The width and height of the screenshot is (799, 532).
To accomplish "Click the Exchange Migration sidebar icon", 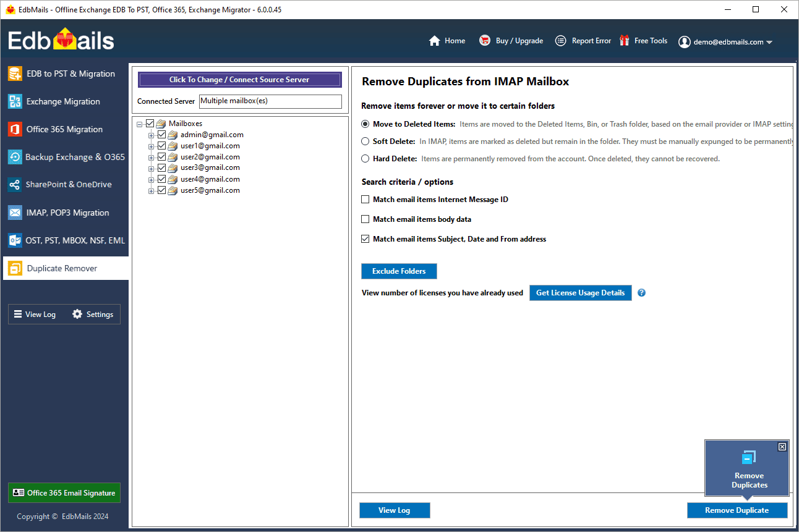I will 15,101.
